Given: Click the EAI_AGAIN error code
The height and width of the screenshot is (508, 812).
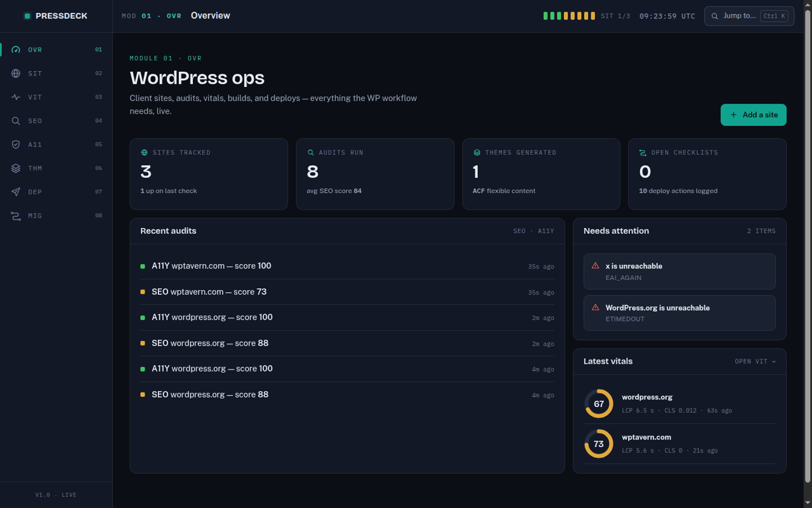Looking at the screenshot, I should [624, 277].
